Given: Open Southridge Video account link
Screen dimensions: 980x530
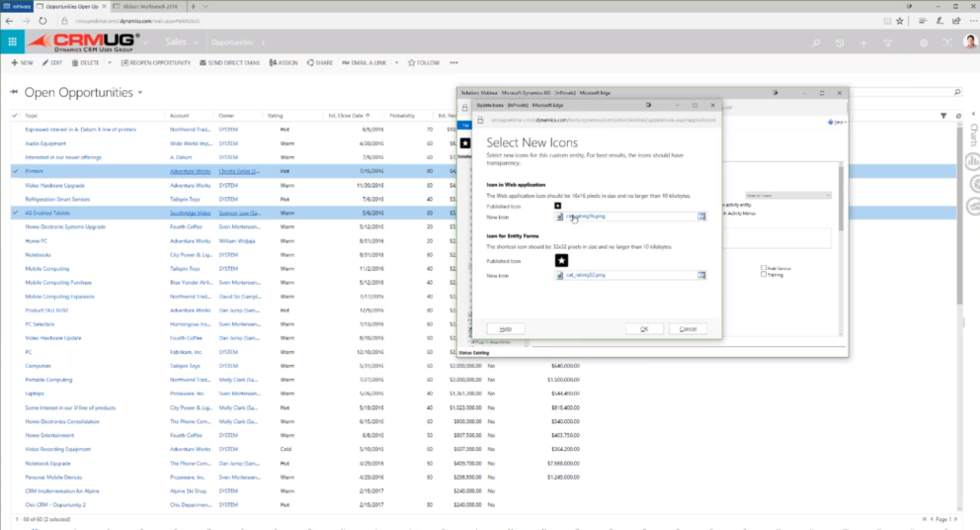Looking at the screenshot, I should [190, 213].
